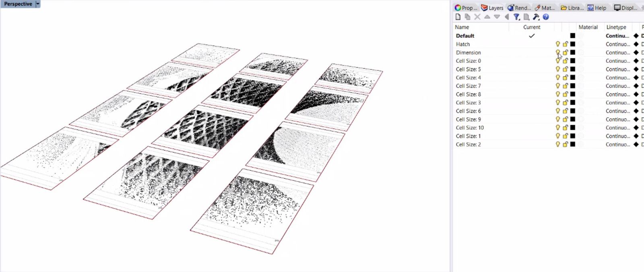The height and width of the screenshot is (272, 644).
Task: Click the Perspective viewport title label
Action: (x=18, y=4)
